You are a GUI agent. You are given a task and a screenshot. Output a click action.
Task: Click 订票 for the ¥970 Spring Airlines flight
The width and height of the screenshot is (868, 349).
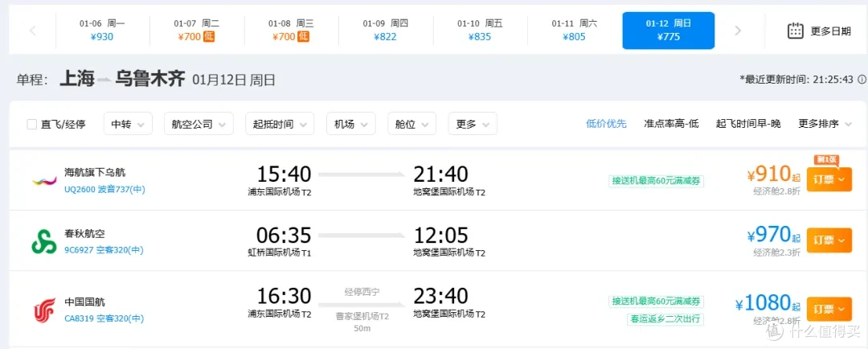(829, 240)
